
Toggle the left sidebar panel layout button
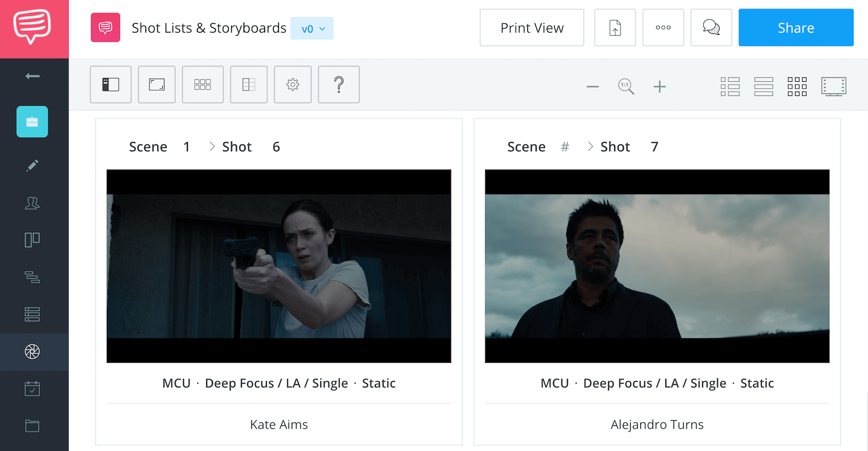[x=111, y=84]
